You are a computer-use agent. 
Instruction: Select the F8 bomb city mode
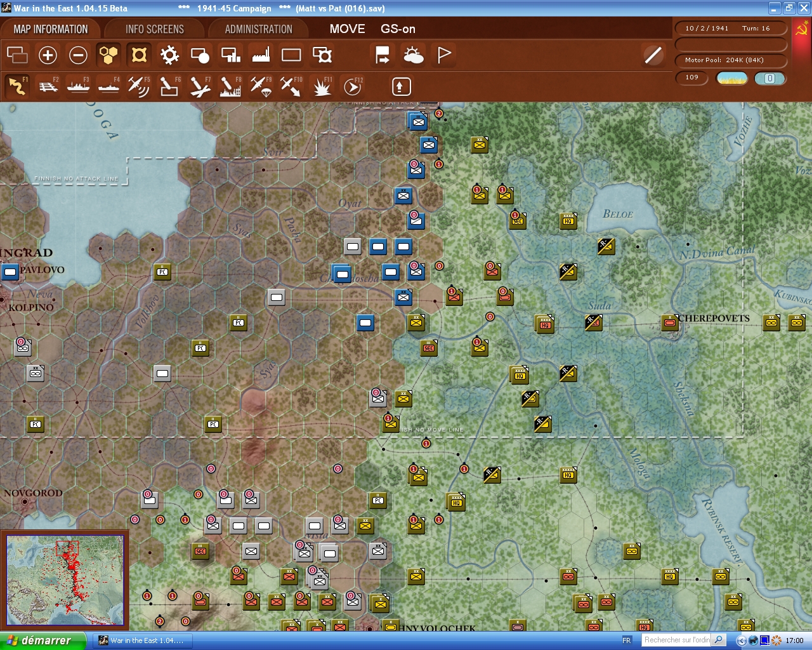coord(230,86)
